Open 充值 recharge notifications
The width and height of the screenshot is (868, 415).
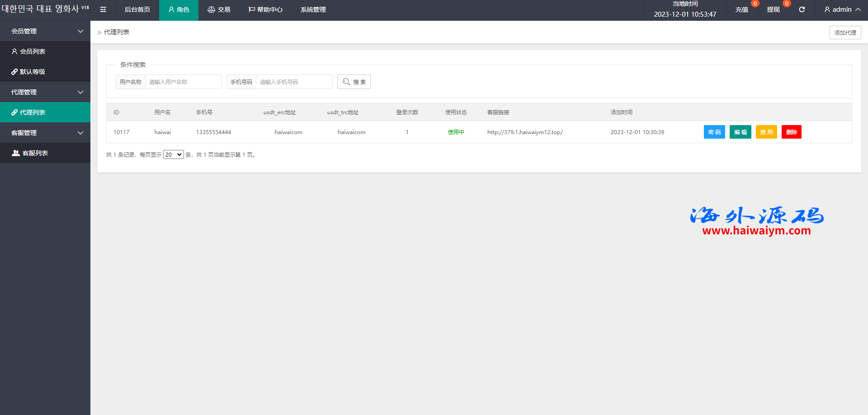(x=741, y=9)
